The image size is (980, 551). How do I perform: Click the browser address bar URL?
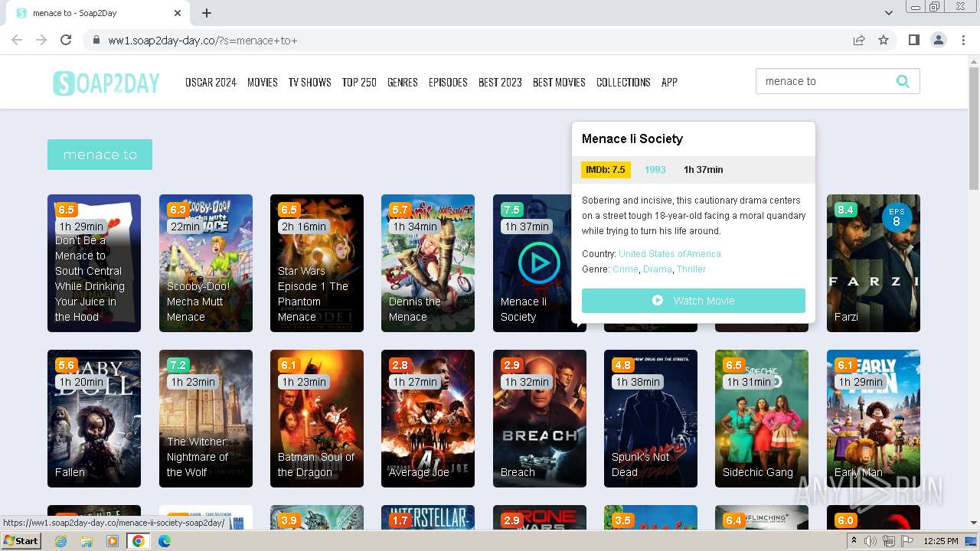point(203,41)
